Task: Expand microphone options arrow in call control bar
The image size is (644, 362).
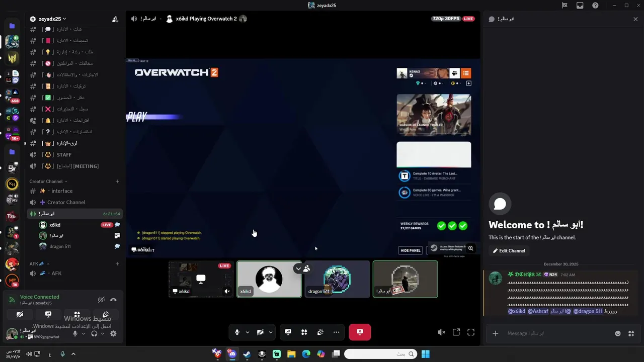Action: coord(247,332)
